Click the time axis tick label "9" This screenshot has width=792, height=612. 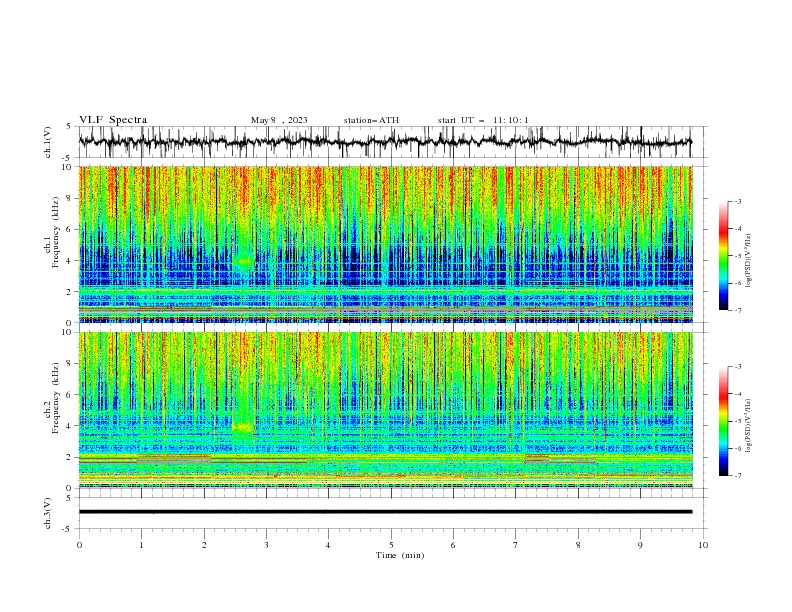point(640,545)
